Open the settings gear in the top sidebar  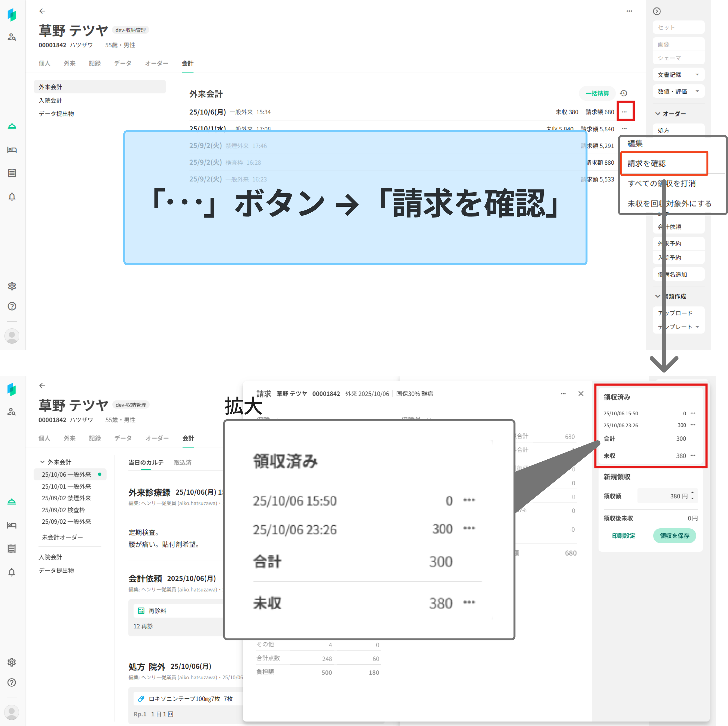point(12,286)
